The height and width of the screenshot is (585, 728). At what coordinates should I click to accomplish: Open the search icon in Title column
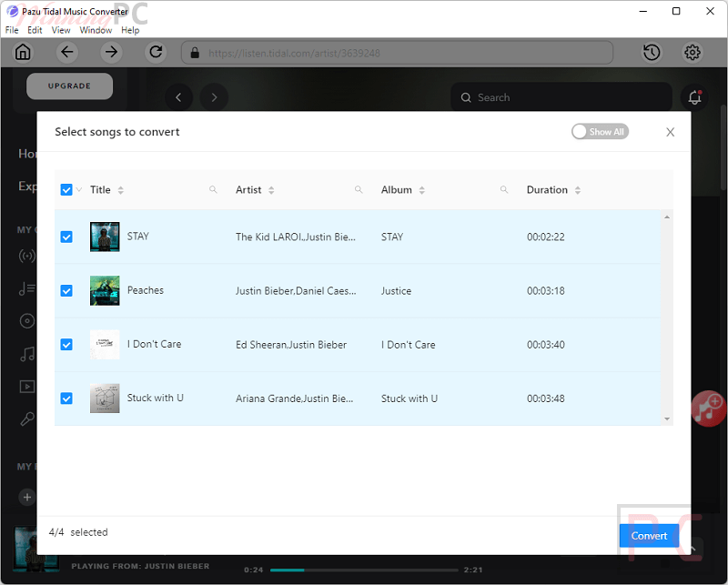click(x=213, y=189)
